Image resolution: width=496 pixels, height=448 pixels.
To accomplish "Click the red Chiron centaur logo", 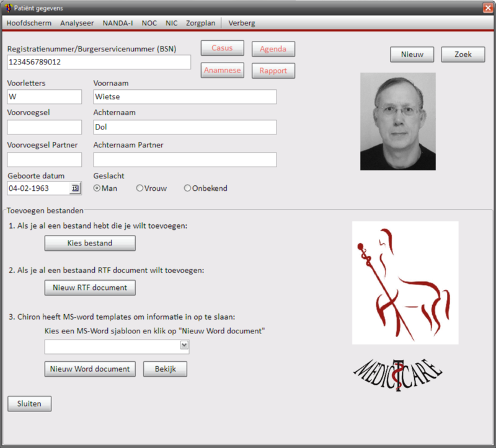I will tap(405, 283).
